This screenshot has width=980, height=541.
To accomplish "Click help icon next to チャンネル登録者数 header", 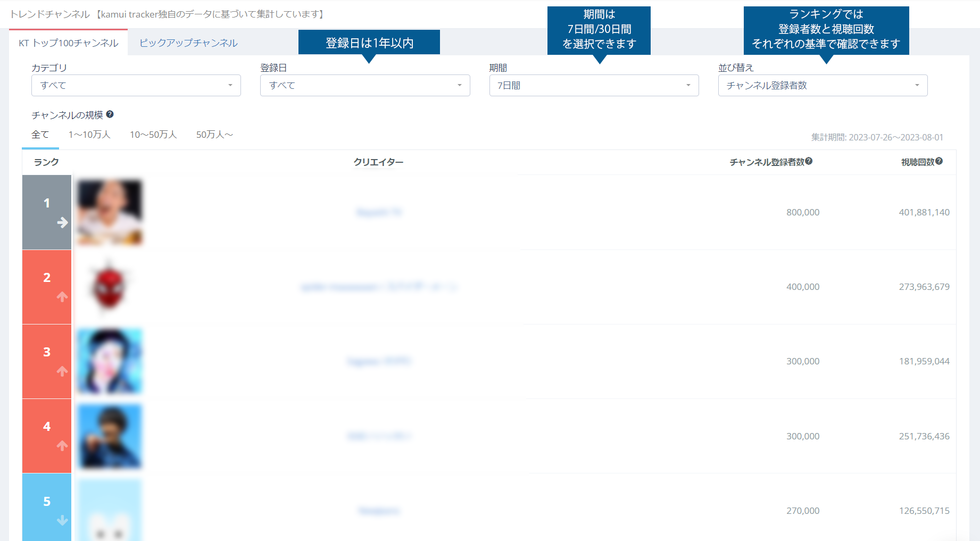I will (809, 161).
